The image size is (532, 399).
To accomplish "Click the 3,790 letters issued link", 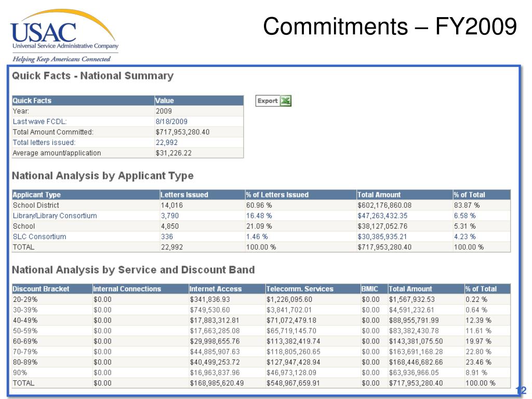I will (x=170, y=216).
